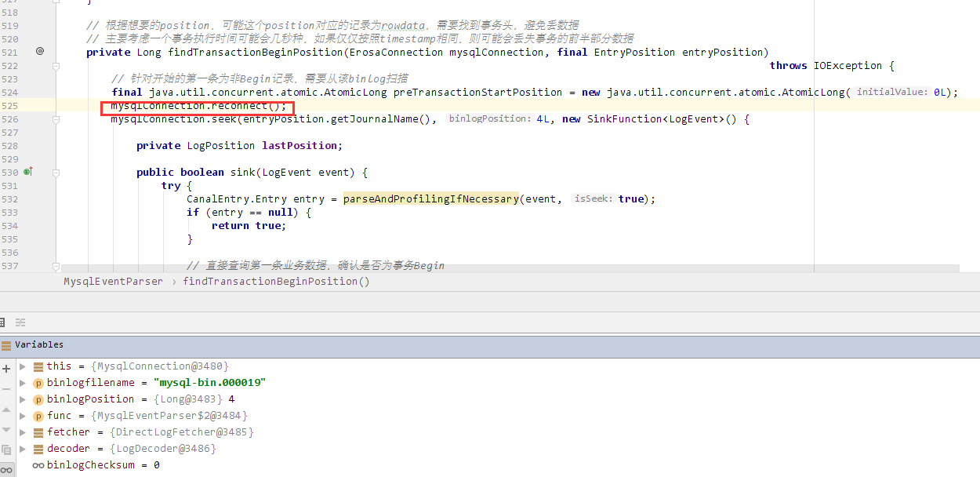Click the move watch up arrow
The height and width of the screenshot is (477, 980).
[x=6, y=411]
